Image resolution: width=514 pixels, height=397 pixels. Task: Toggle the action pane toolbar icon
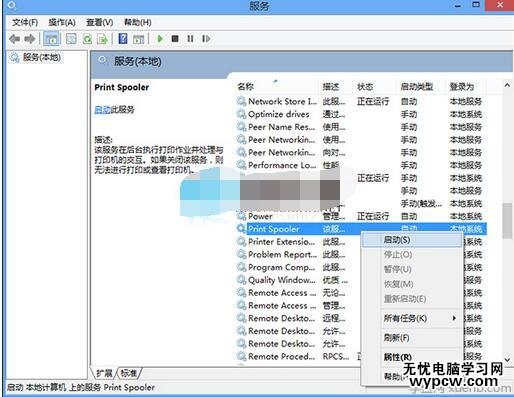coord(139,39)
